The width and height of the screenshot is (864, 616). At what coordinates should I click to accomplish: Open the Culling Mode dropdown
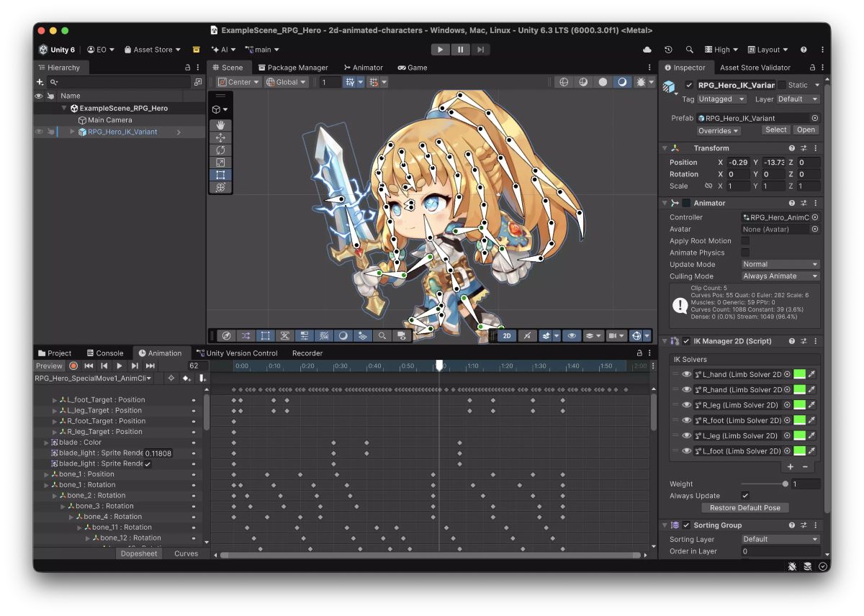click(780, 276)
